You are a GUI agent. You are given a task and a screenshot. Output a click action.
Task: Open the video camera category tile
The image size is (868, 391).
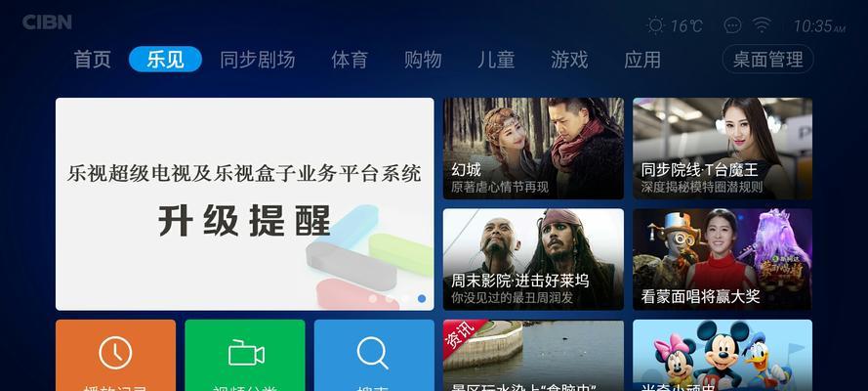[x=245, y=355]
